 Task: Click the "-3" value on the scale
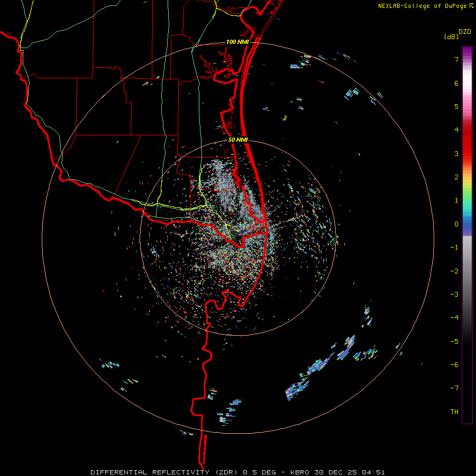(x=454, y=295)
